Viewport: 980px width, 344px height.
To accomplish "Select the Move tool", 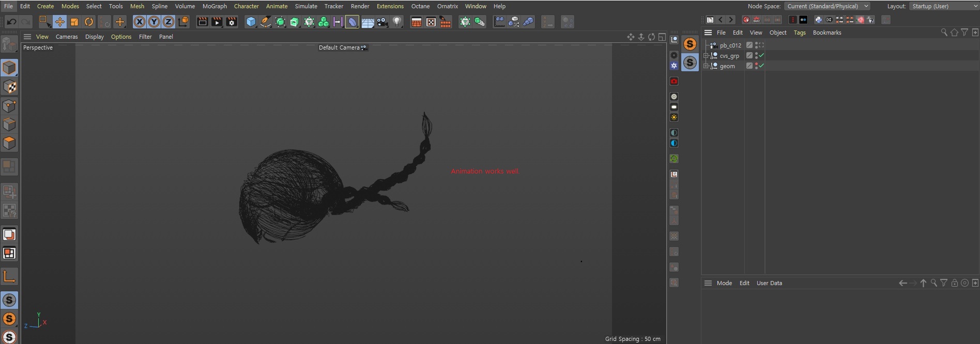I will (60, 22).
